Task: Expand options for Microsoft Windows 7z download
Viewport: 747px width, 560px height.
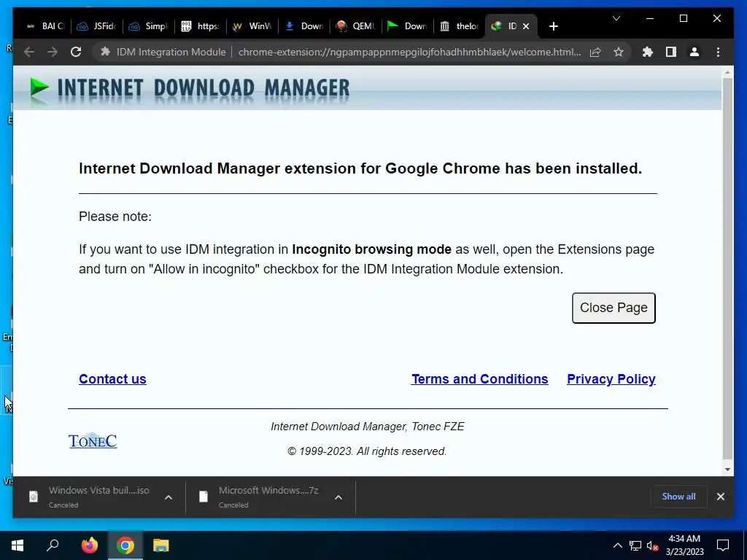Action: point(338,497)
